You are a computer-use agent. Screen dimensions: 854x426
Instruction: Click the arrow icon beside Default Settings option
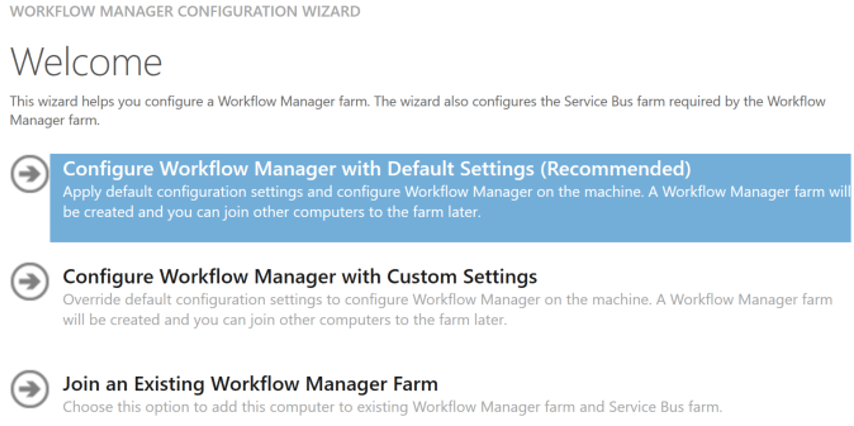click(x=30, y=173)
